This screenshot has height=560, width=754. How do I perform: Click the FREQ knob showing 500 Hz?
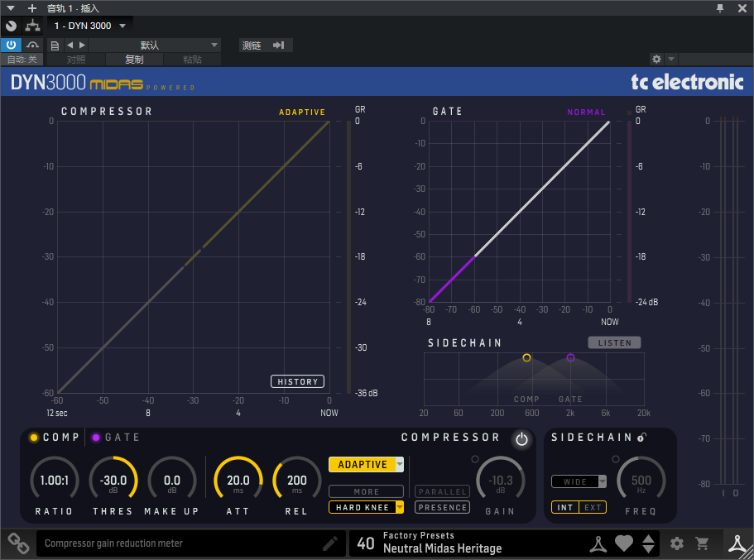(641, 480)
